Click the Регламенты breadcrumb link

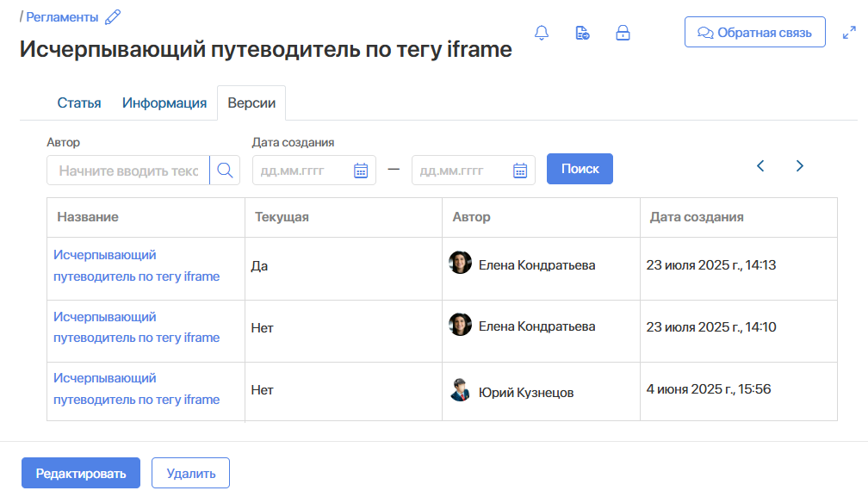(62, 16)
